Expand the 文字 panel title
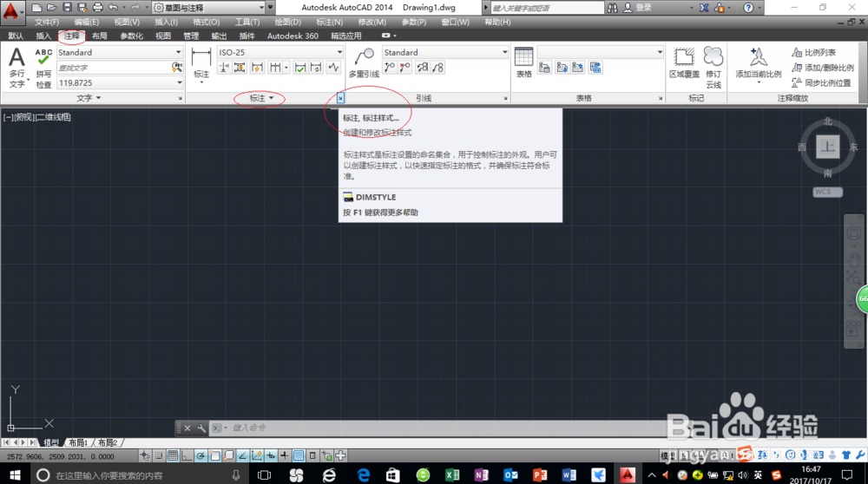The height and width of the screenshot is (484, 868). click(x=89, y=98)
